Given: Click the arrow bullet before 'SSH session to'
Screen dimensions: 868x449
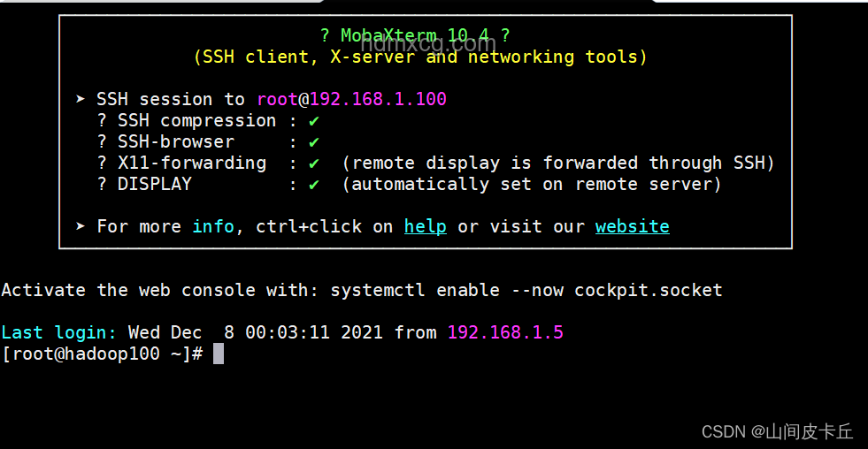Looking at the screenshot, I should 81,100.
